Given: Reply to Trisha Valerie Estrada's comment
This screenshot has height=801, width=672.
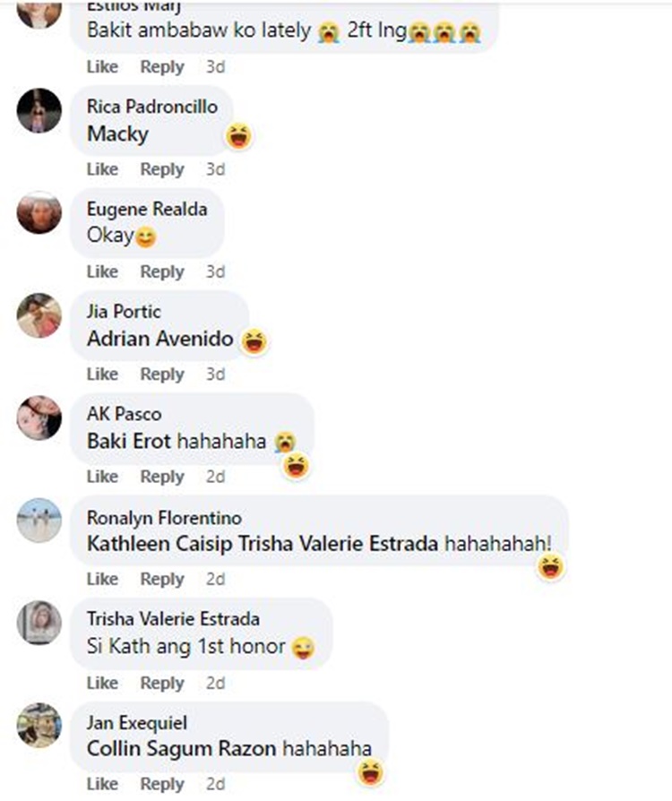Looking at the screenshot, I should (162, 683).
